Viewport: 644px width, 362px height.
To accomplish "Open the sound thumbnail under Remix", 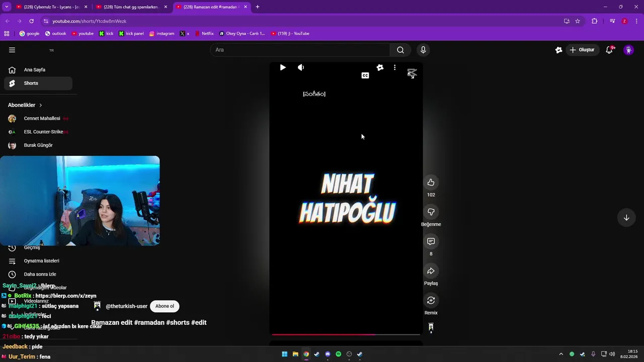I will pos(431,328).
